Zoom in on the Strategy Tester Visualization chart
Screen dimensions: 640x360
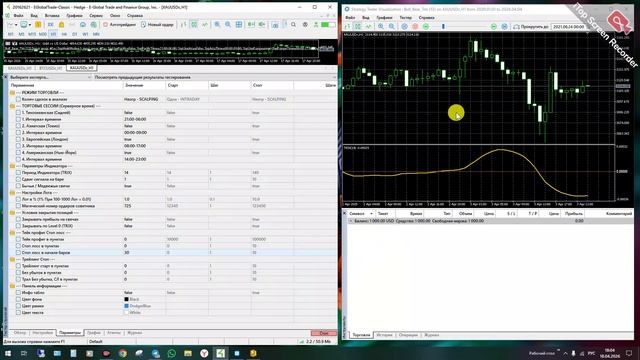(381, 26)
